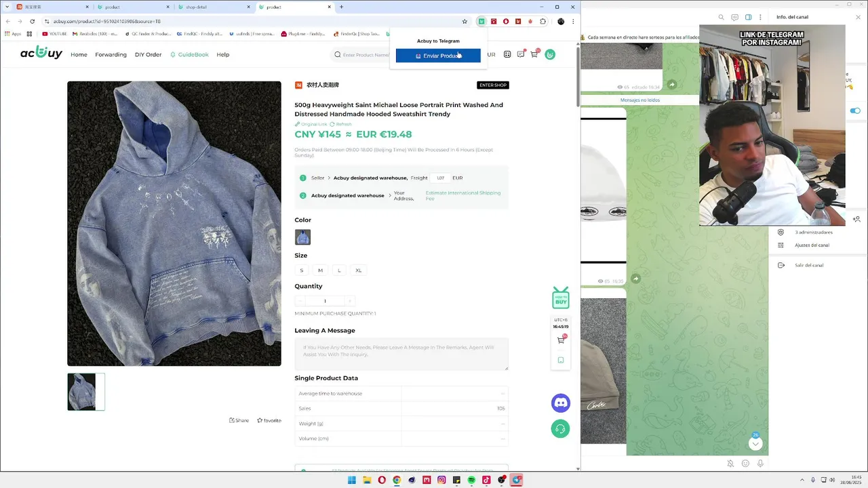Open the DIY Order menu item

pyautogui.click(x=148, y=54)
